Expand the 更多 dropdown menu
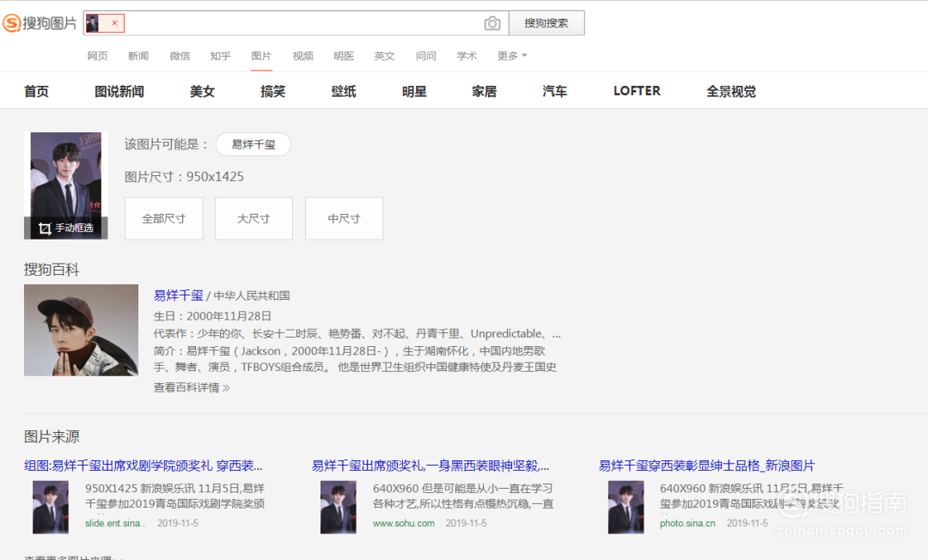928x560 pixels. (x=512, y=56)
